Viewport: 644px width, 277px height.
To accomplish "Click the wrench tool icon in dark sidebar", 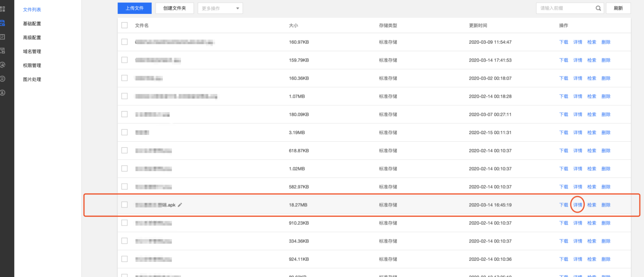I will coord(2,64).
